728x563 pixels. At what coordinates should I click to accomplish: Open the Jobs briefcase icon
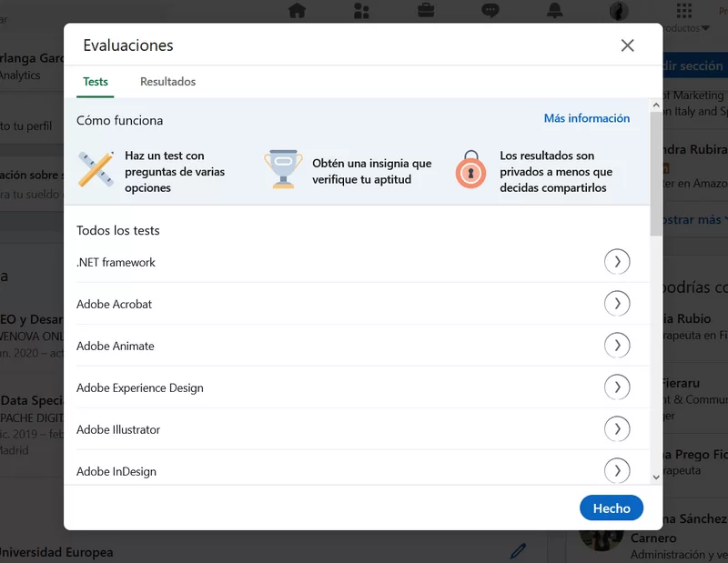426,10
